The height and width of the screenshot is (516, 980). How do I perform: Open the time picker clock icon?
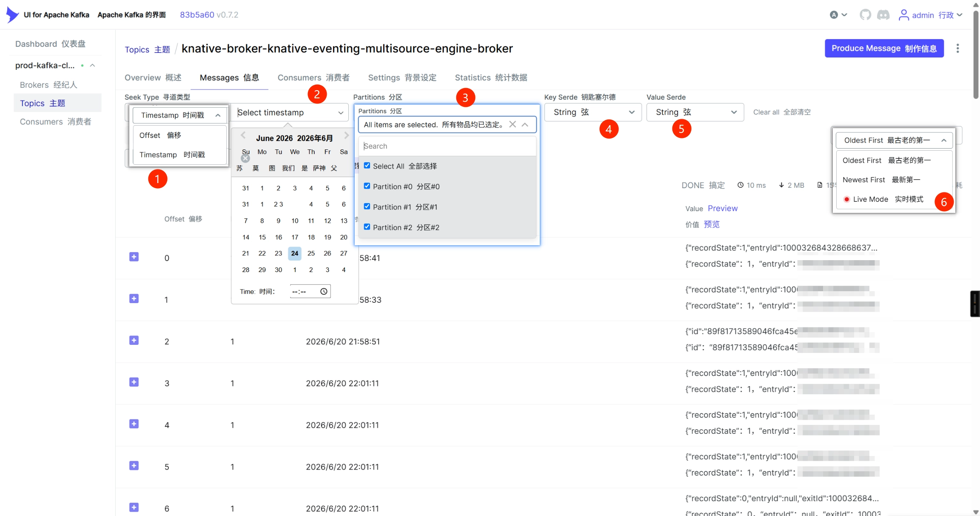click(x=324, y=291)
